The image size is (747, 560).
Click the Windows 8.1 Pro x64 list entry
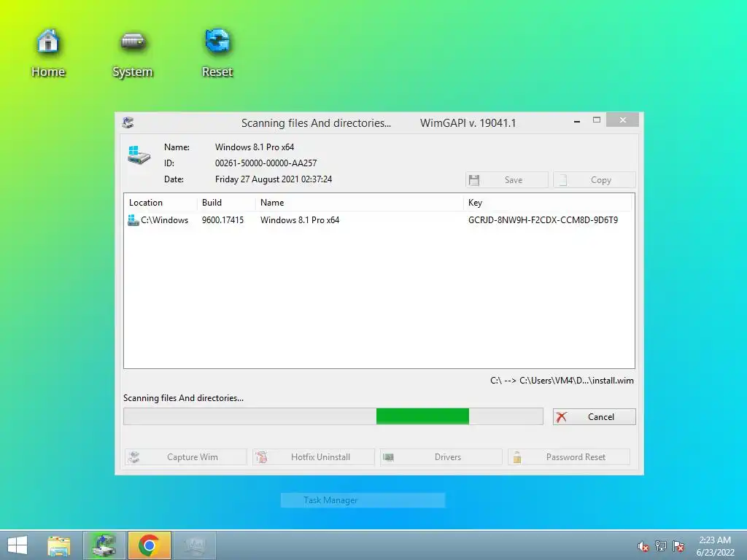click(x=300, y=220)
